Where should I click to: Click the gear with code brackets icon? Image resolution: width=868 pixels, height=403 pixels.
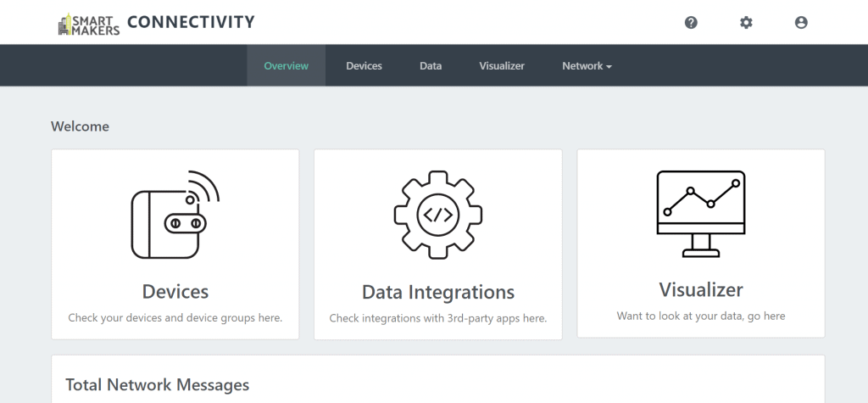coord(438,215)
